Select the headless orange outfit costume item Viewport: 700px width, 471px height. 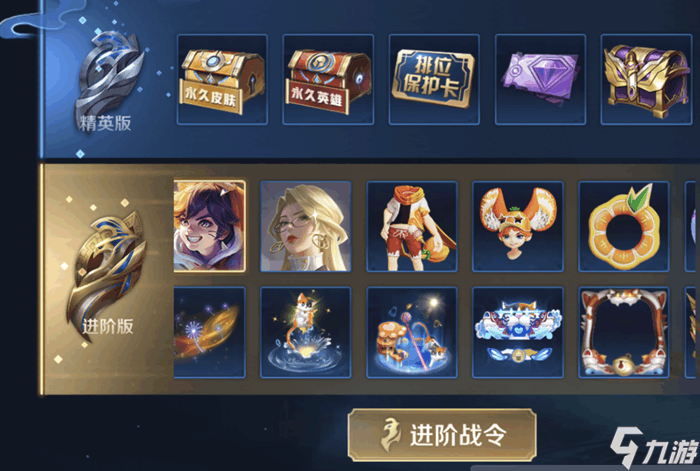pos(412,226)
